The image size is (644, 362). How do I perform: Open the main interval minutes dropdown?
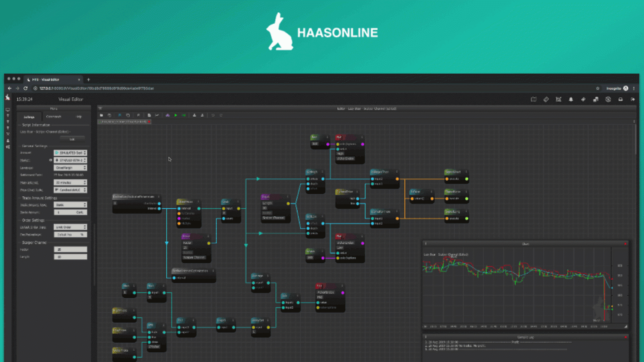click(x=70, y=183)
